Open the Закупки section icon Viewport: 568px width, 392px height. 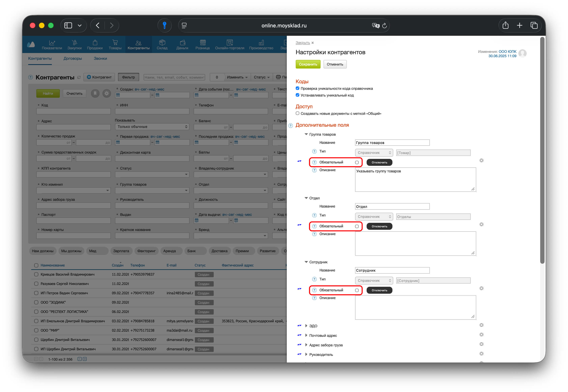tap(74, 43)
